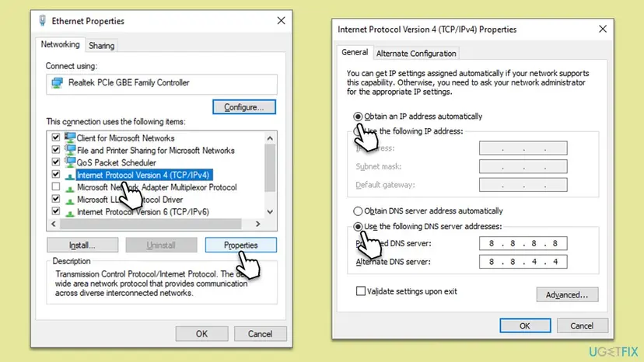Click Cancel in Ethernet Properties
The image size is (644, 362).
tap(260, 334)
